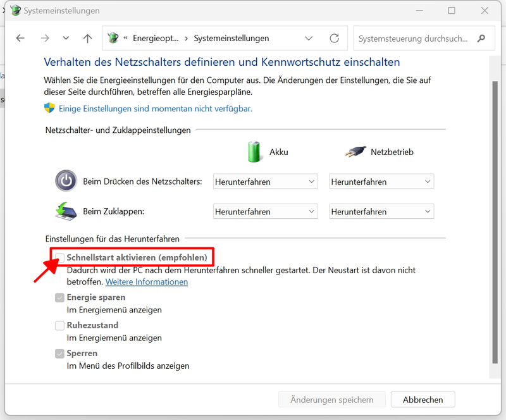Open the recent locations chevron
Screen dimensions: 506x420
click(66, 39)
